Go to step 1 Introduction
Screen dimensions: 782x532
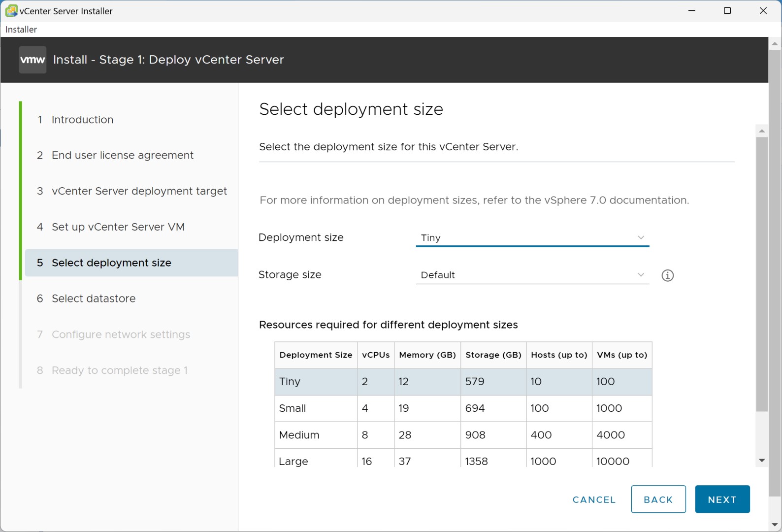click(x=75, y=120)
